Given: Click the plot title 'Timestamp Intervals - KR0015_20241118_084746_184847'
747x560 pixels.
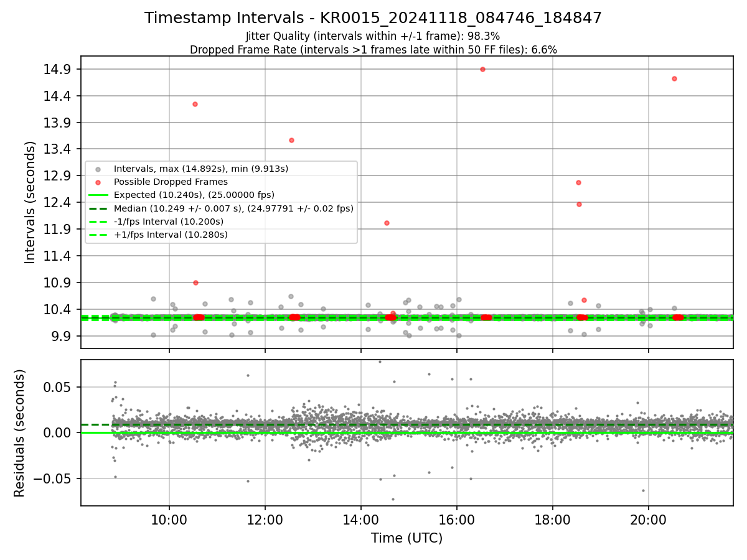Looking at the screenshot, I should tap(373, 18).
